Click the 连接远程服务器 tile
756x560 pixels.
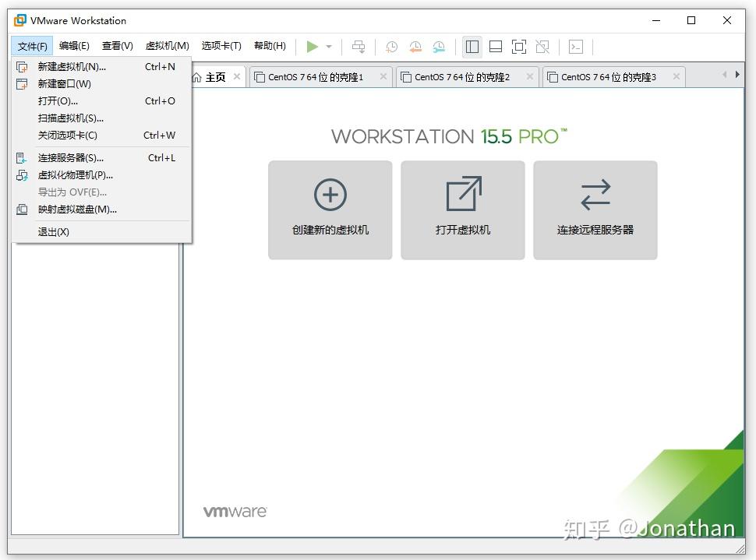point(595,210)
